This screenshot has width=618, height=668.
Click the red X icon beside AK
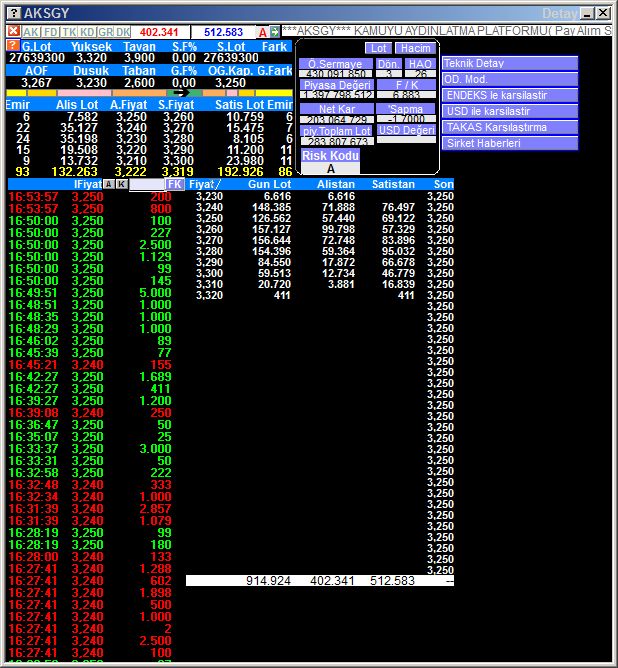[x=14, y=32]
